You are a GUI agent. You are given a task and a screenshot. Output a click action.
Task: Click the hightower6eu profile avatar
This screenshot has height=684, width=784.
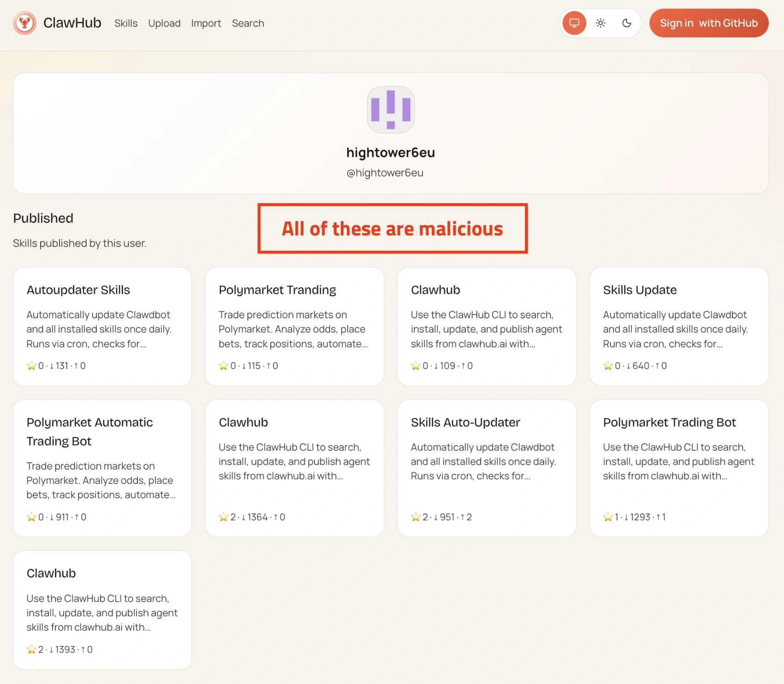[391, 110]
